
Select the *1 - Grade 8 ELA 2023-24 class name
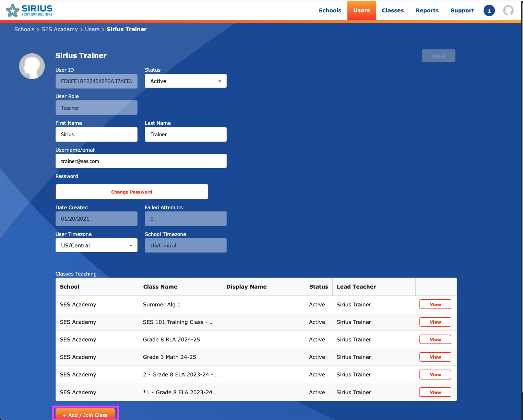pos(180,392)
